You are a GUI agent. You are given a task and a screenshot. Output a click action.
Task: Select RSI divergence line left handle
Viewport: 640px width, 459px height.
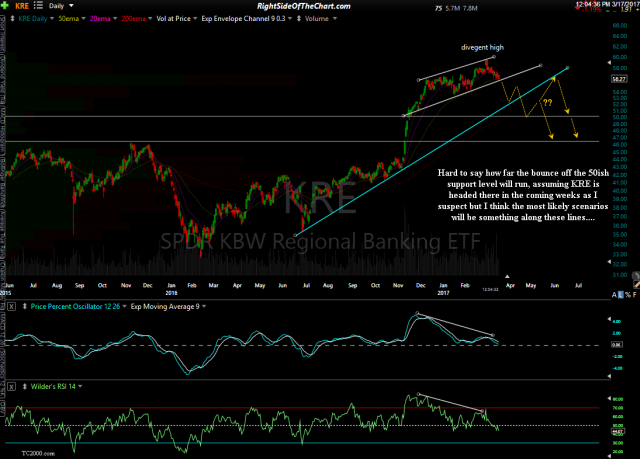[x=418, y=394]
